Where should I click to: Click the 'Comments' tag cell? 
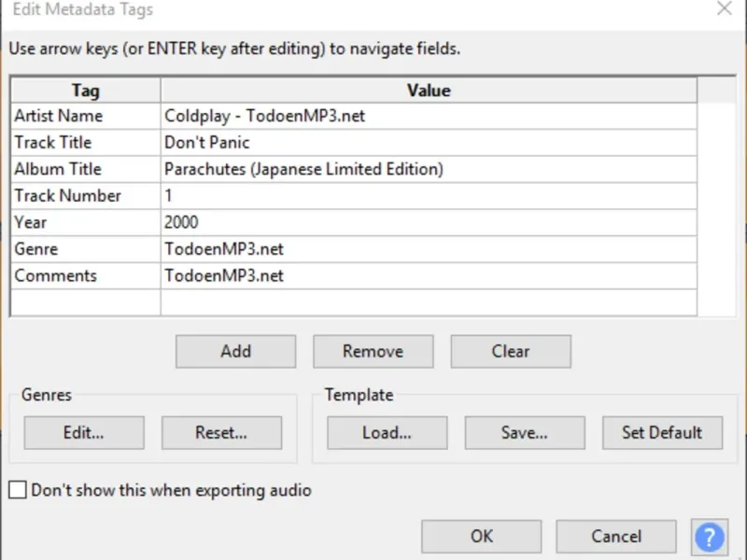(86, 276)
